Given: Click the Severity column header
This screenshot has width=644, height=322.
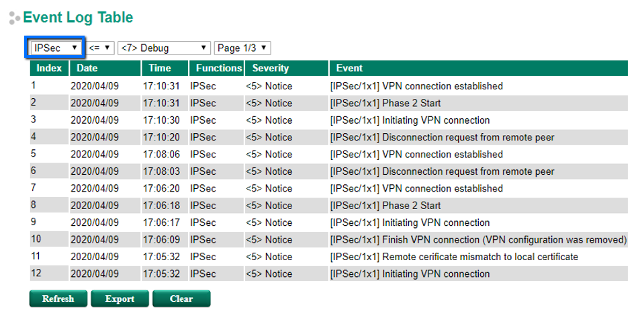Looking at the screenshot, I should click(x=285, y=68).
